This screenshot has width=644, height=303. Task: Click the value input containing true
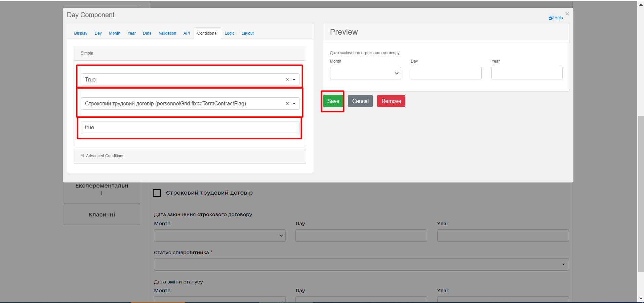click(x=190, y=128)
